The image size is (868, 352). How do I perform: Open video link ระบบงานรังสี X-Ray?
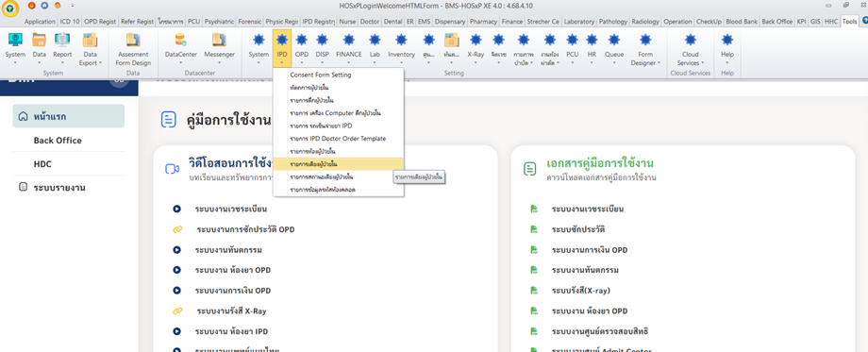[x=231, y=311]
